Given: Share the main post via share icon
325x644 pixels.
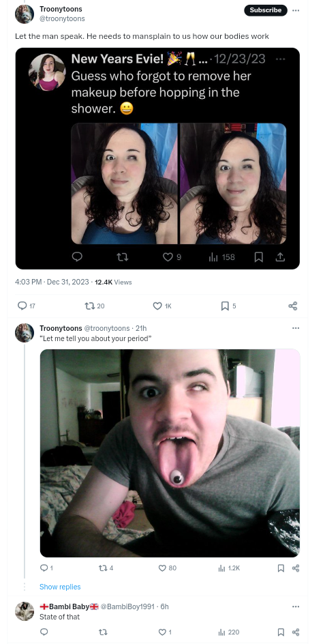Looking at the screenshot, I should tap(292, 306).
